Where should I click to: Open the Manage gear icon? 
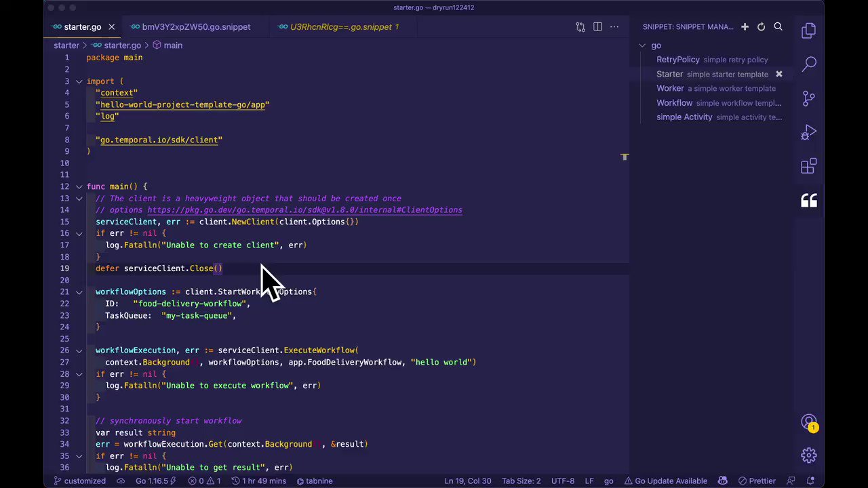tap(809, 455)
